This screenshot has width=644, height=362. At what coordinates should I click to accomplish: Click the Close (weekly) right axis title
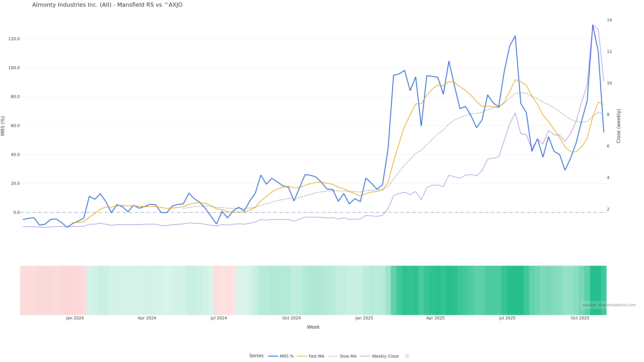coord(619,126)
